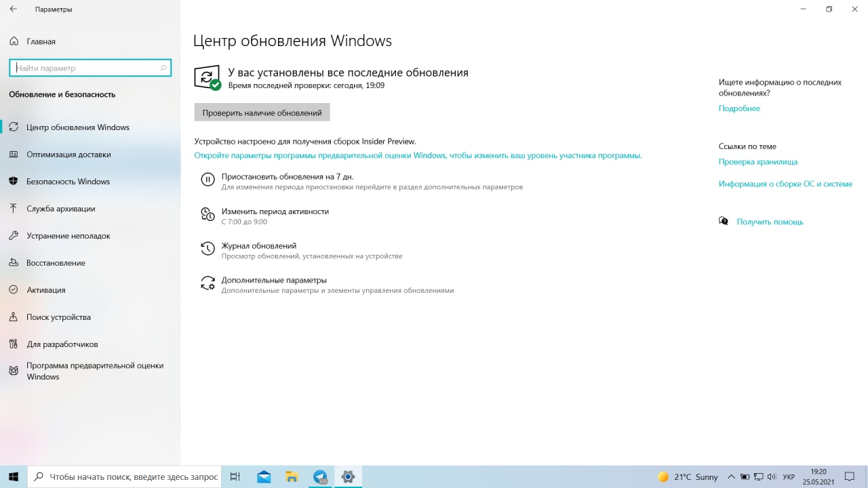Click the update status icon with green check
Image resolution: width=868 pixels, height=488 pixels.
pyautogui.click(x=208, y=78)
